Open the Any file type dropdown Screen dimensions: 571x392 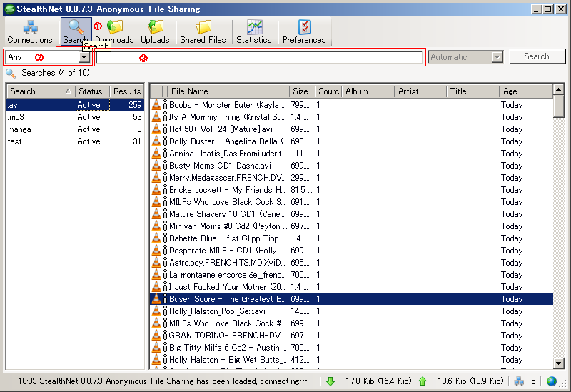click(84, 57)
